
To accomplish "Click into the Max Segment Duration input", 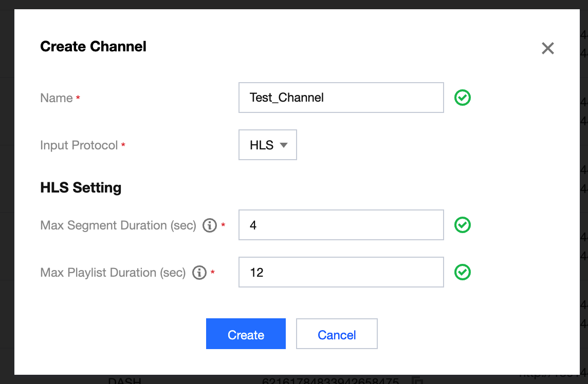I will tap(341, 225).
